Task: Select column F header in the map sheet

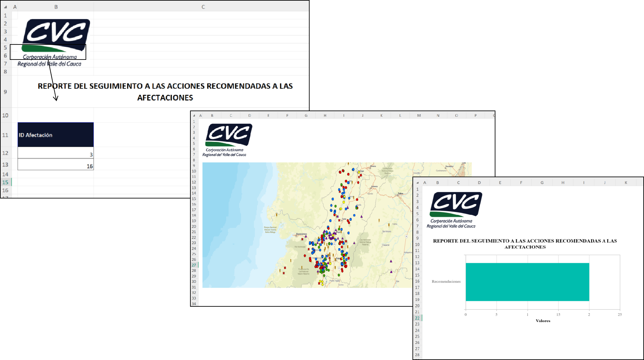Action: pyautogui.click(x=287, y=115)
